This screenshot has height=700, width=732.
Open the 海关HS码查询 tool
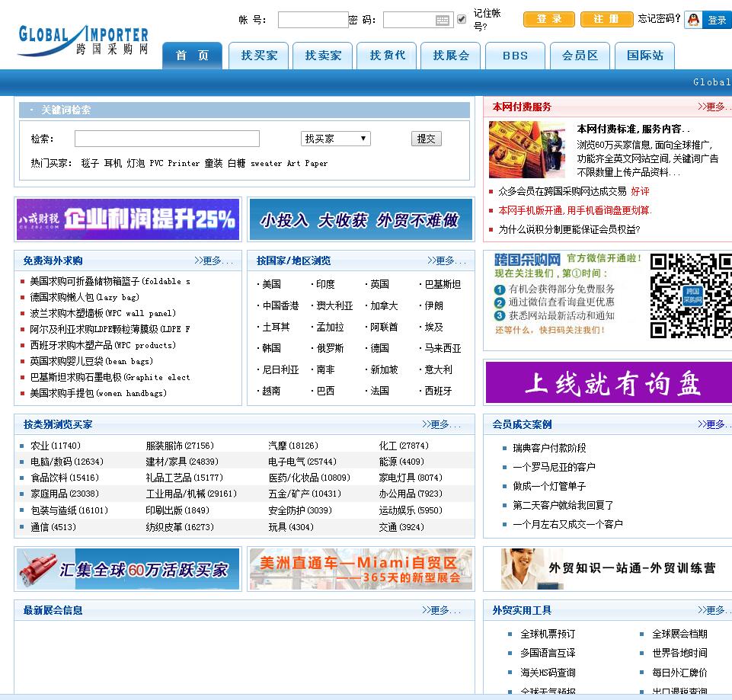548,673
